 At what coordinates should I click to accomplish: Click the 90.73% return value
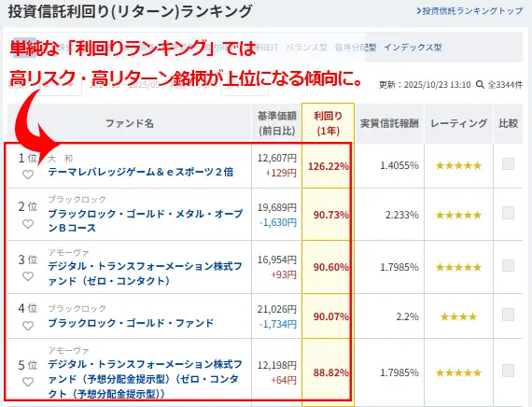330,215
